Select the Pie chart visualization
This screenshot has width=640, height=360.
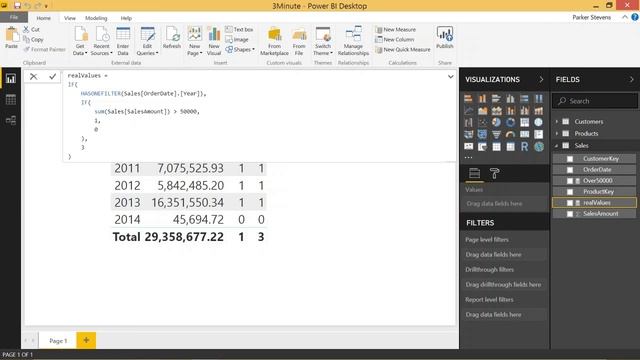click(496, 122)
